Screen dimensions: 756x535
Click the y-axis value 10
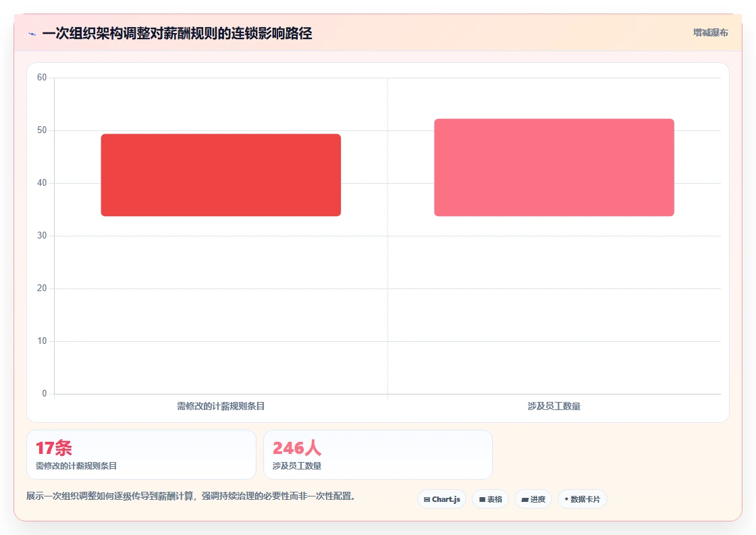pyautogui.click(x=42, y=341)
